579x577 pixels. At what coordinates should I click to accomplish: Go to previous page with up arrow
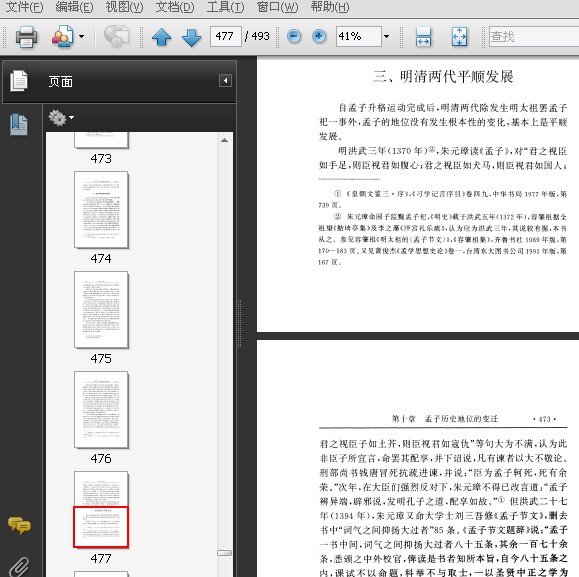(x=161, y=37)
